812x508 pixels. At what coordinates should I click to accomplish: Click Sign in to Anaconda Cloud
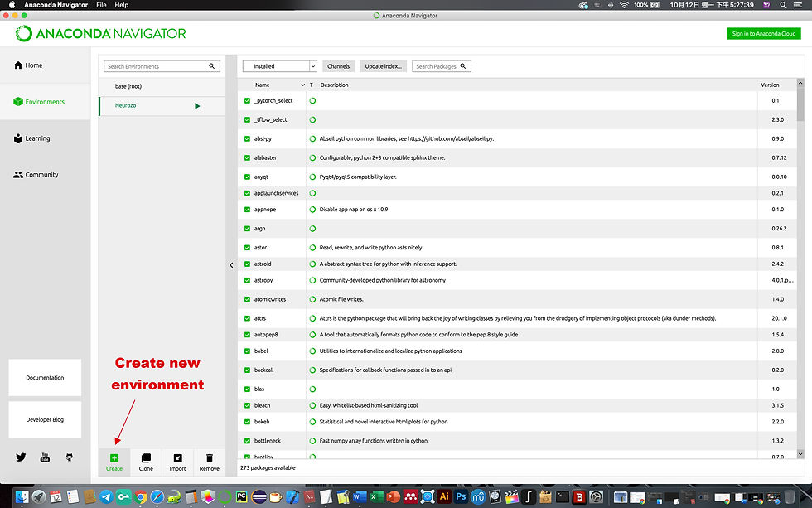(764, 34)
